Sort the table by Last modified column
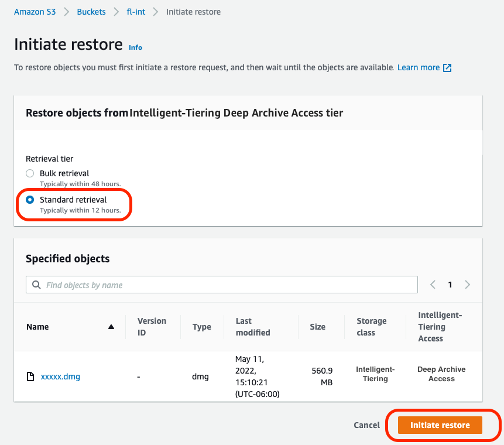Screen dimensions: 504x445 point(252,327)
